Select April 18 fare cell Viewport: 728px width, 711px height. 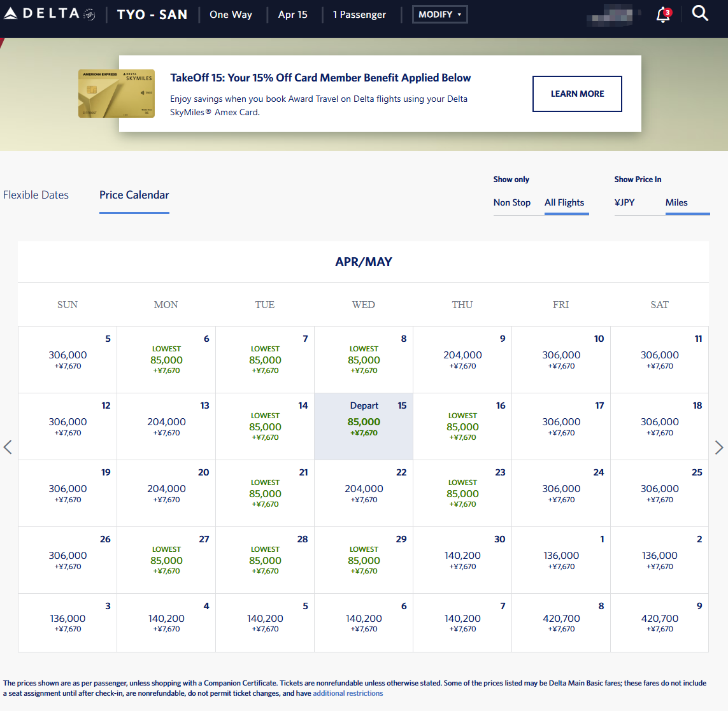point(659,426)
